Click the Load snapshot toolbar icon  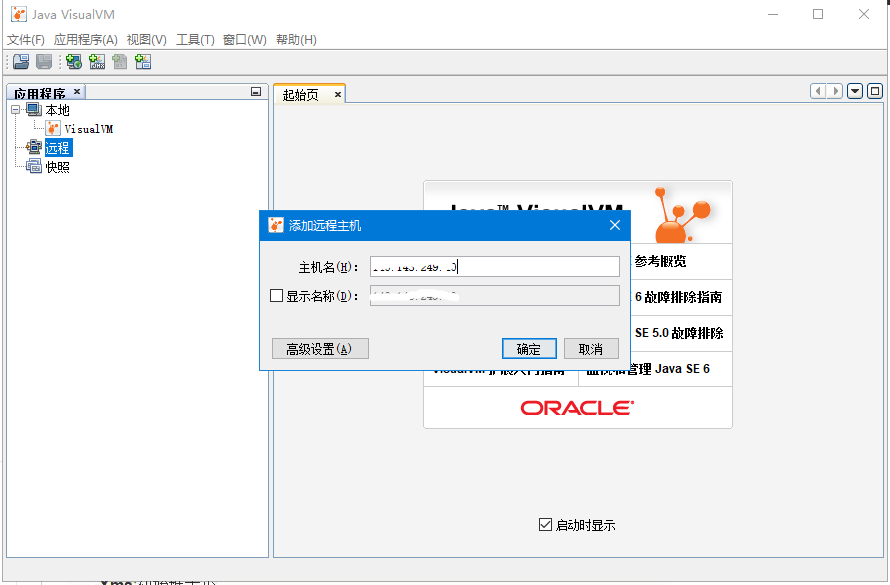click(x=21, y=62)
